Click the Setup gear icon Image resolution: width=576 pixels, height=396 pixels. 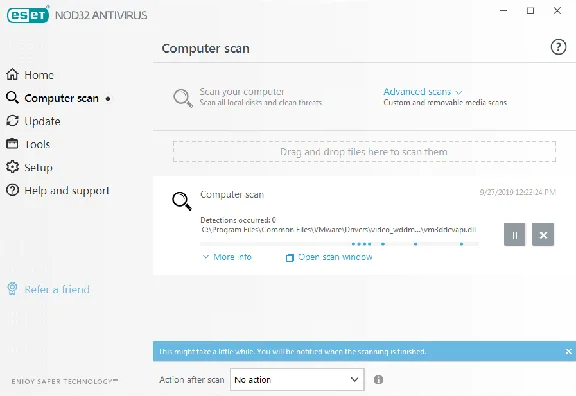[x=12, y=167]
